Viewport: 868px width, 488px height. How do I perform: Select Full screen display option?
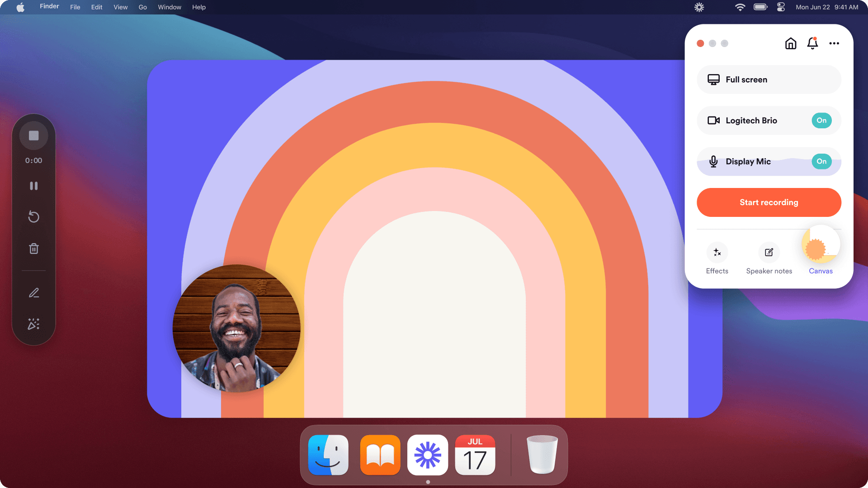pyautogui.click(x=769, y=79)
